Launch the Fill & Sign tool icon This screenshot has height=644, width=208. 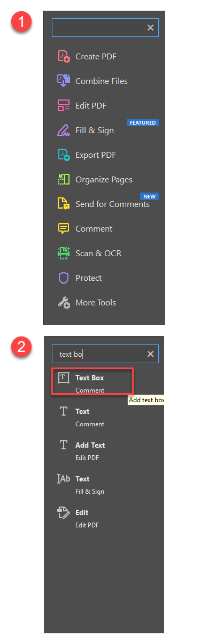[x=64, y=131]
